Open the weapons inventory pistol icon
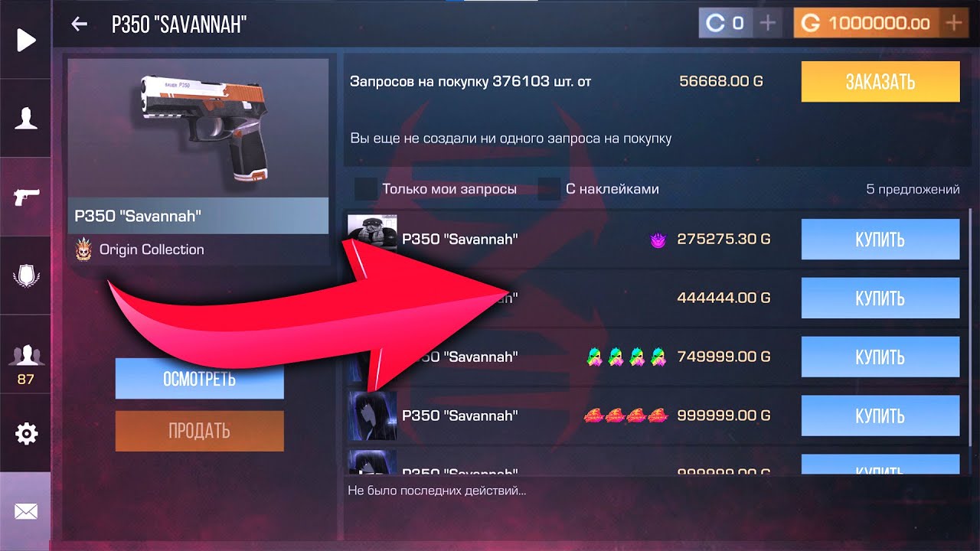 [26, 197]
